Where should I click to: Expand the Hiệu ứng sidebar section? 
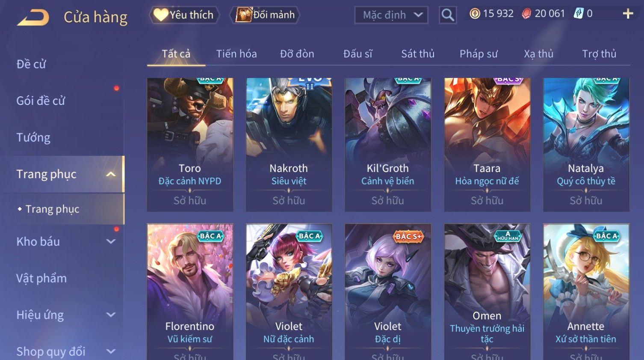(111, 315)
